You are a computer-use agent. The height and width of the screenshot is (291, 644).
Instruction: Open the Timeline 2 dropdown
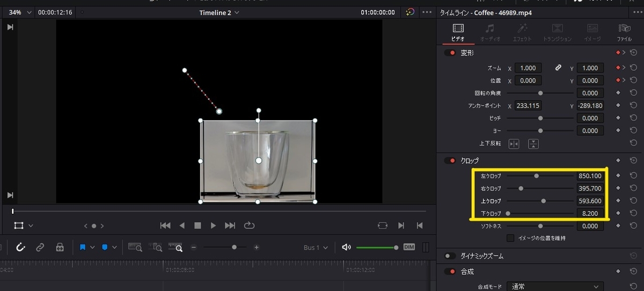click(x=219, y=12)
